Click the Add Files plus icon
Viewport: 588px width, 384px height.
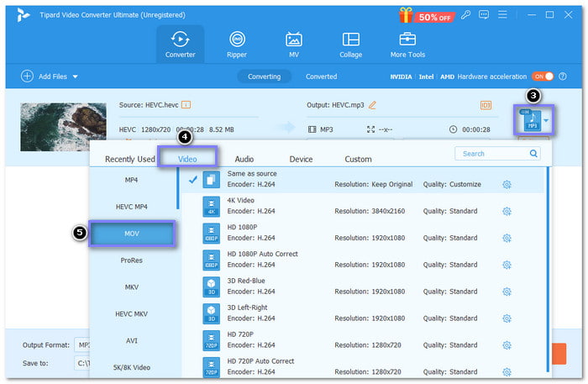[27, 76]
